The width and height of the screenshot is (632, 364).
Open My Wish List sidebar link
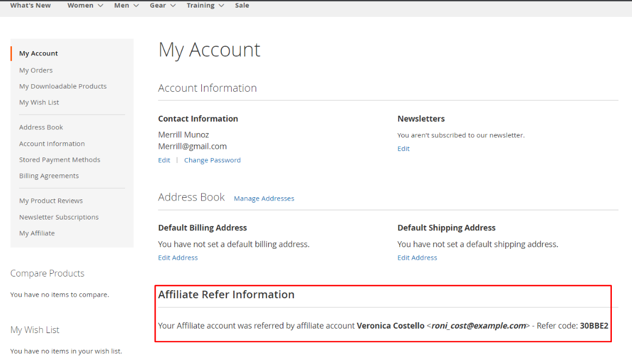tap(39, 102)
